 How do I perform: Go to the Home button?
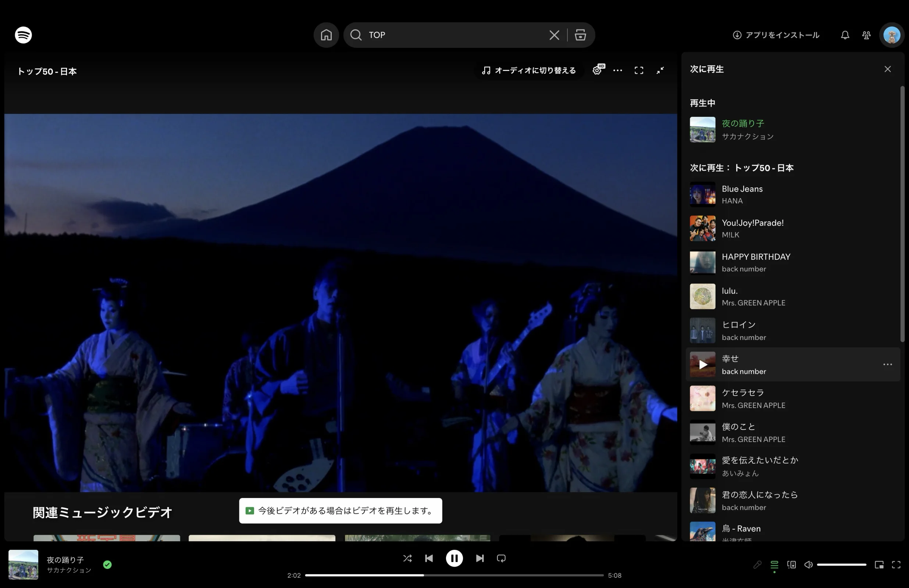(326, 35)
